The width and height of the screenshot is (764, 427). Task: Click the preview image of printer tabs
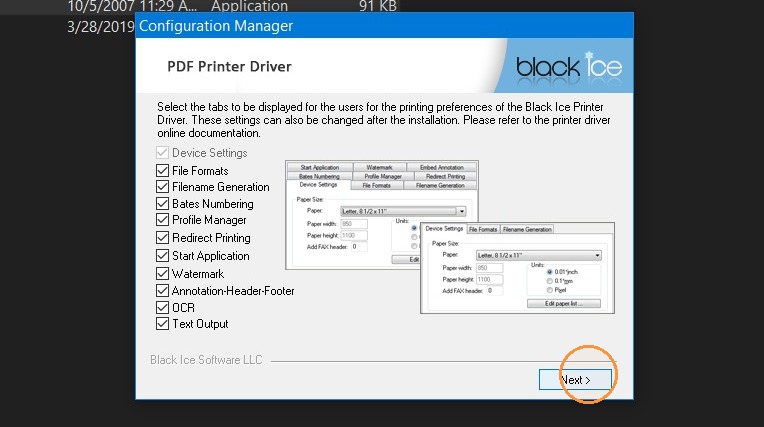click(449, 237)
